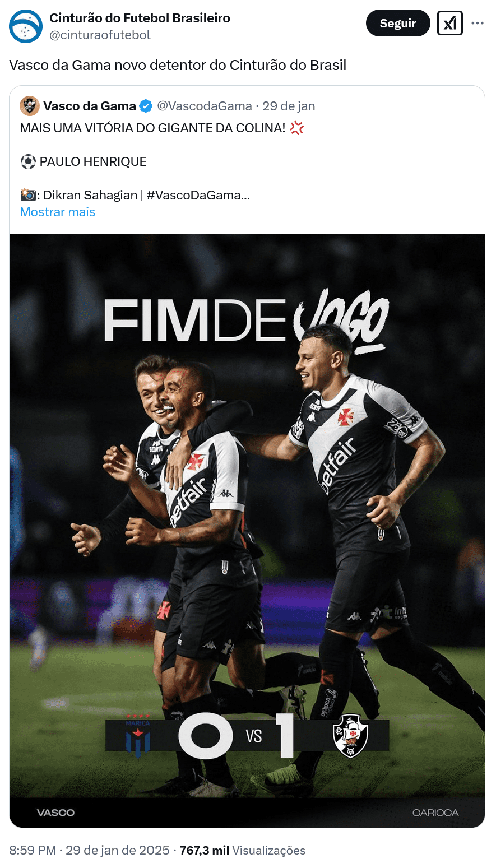Expand quoted tweet with Mostrar mais

[58, 212]
